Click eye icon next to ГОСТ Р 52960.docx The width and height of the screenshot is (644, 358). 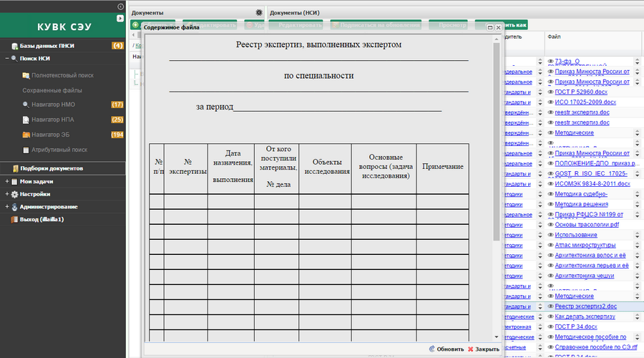pos(550,92)
